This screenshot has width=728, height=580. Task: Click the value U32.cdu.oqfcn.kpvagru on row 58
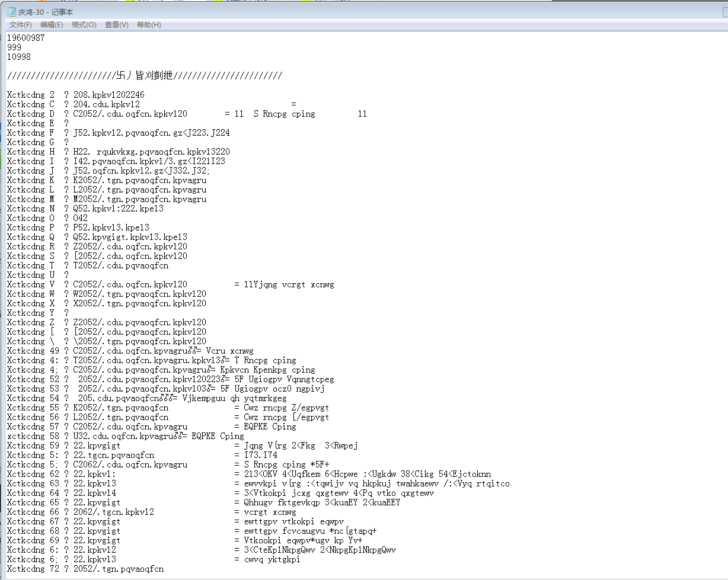pos(123,436)
